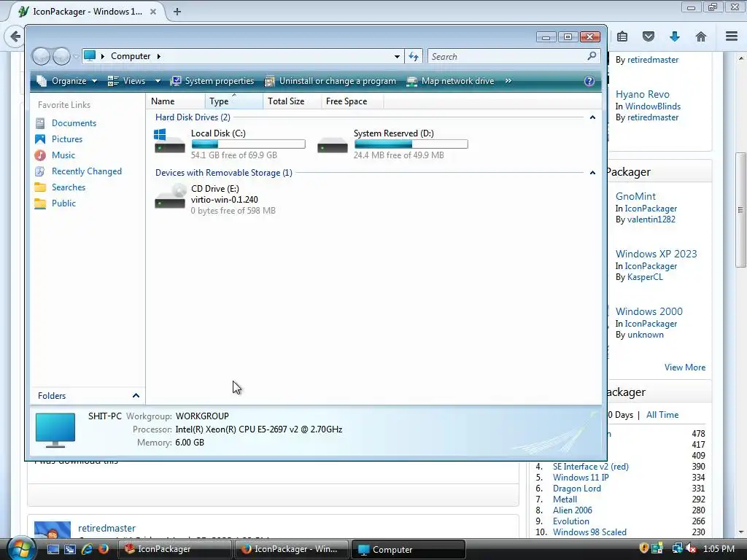Click the Firefox downloads arrow icon

(x=675, y=36)
